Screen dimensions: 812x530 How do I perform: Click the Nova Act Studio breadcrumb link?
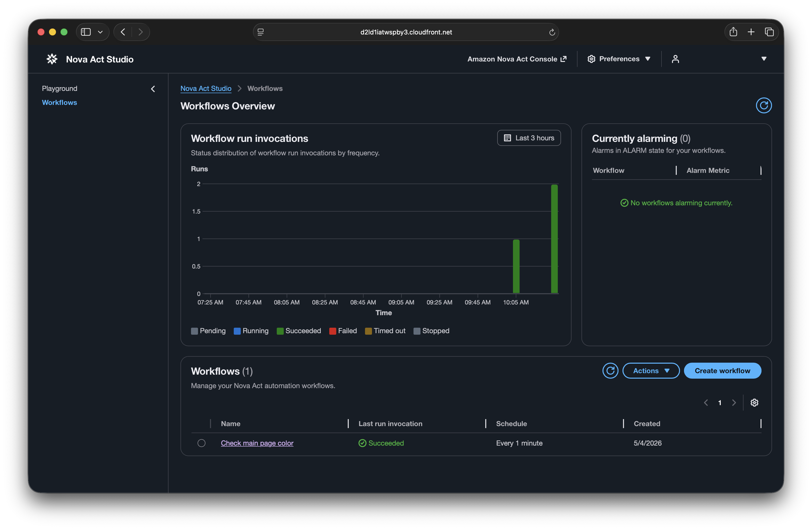click(x=206, y=88)
